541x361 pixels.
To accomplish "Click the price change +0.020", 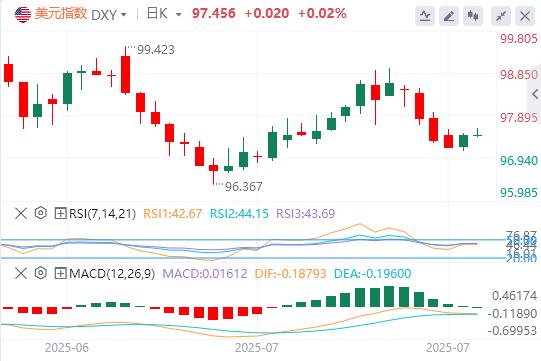I will coord(267,13).
